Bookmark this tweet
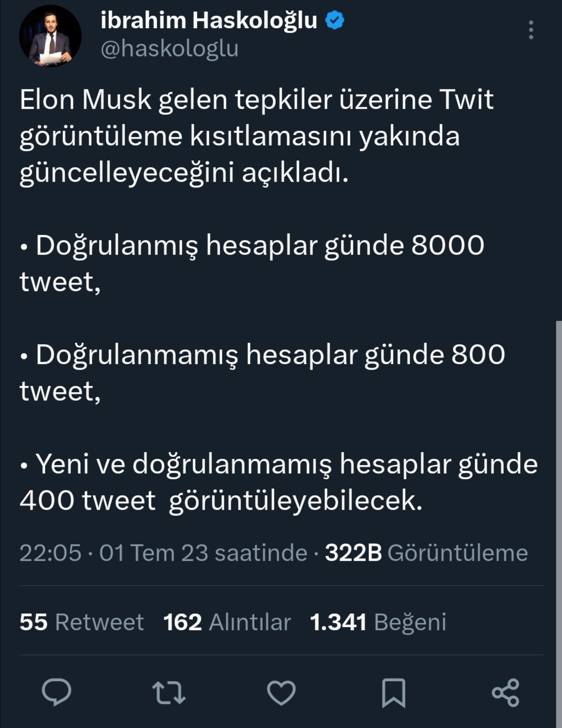This screenshot has height=728, width=562. coord(393,693)
